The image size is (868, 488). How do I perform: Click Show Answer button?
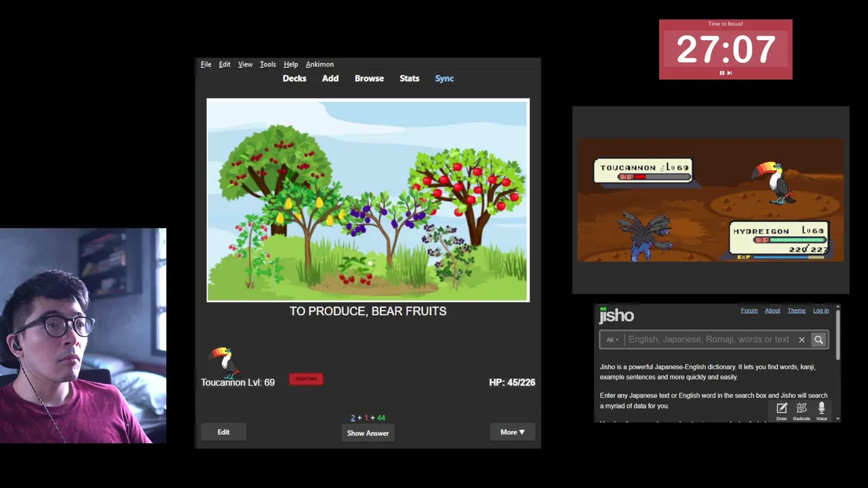pos(368,433)
